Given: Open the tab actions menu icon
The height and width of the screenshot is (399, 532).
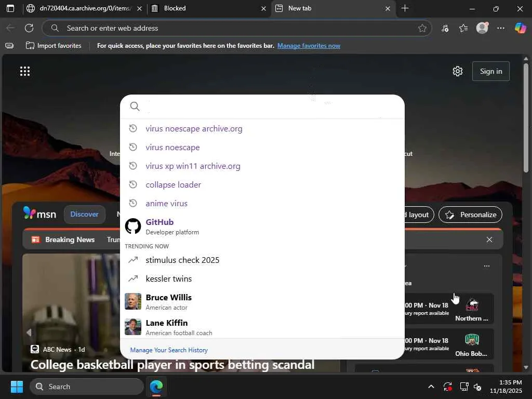Looking at the screenshot, I should (x=10, y=8).
